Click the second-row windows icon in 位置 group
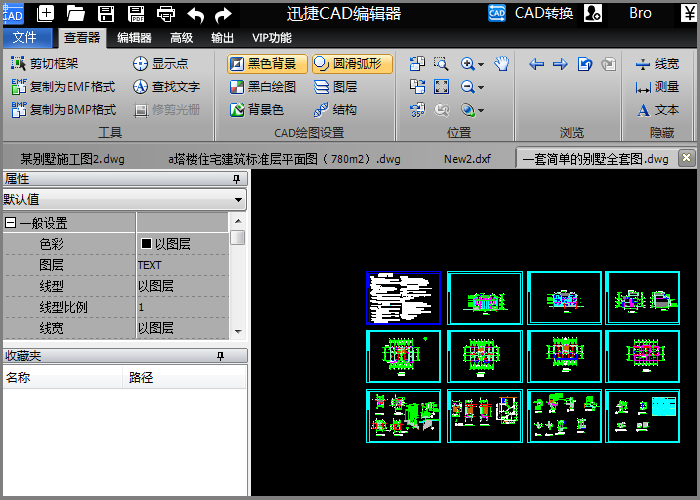The height and width of the screenshot is (500, 700). click(x=417, y=87)
